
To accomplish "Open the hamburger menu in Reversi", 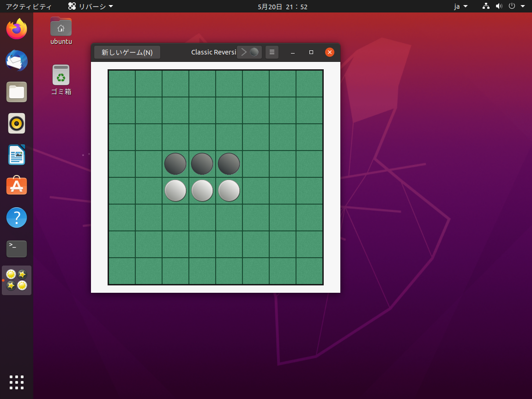I will pos(272,52).
